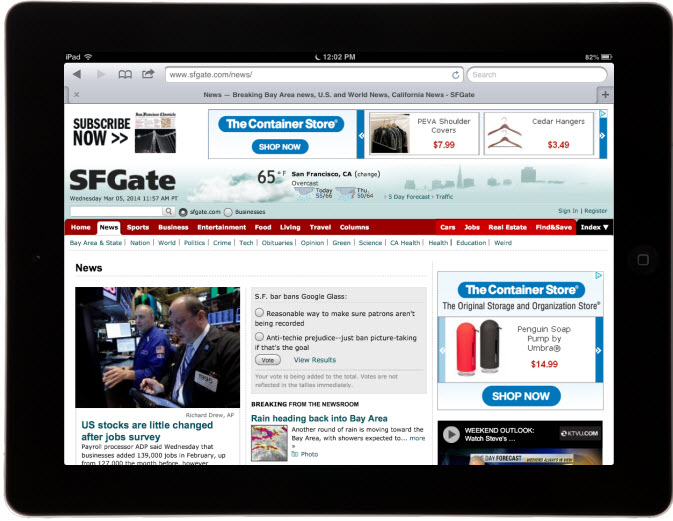Open the Real Estate section
This screenshot has width=673, height=521.
507,227
